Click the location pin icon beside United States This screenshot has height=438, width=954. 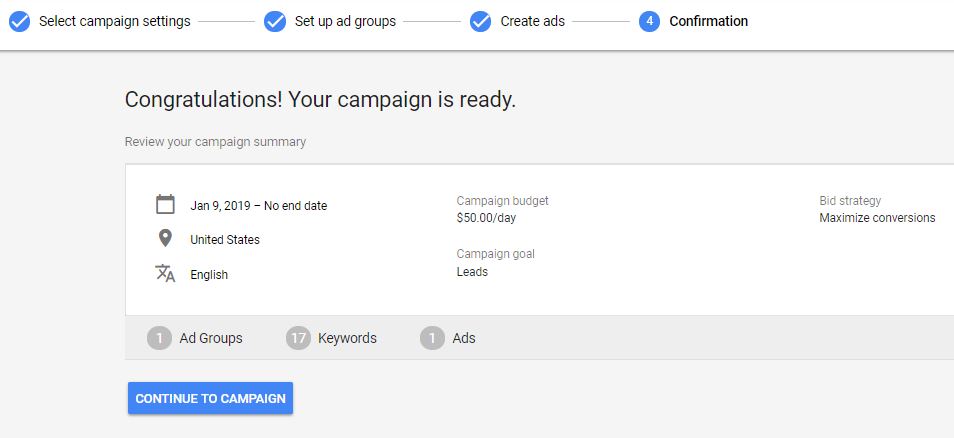(x=165, y=238)
